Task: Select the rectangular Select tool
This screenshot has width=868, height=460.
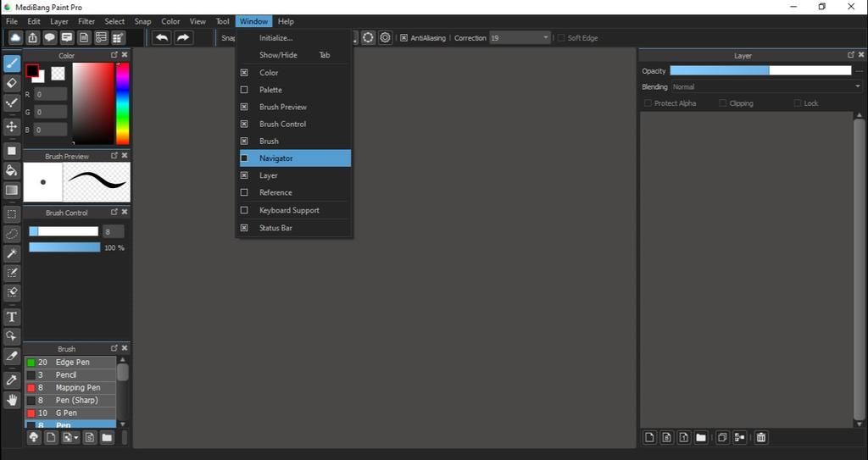Action: point(12,214)
